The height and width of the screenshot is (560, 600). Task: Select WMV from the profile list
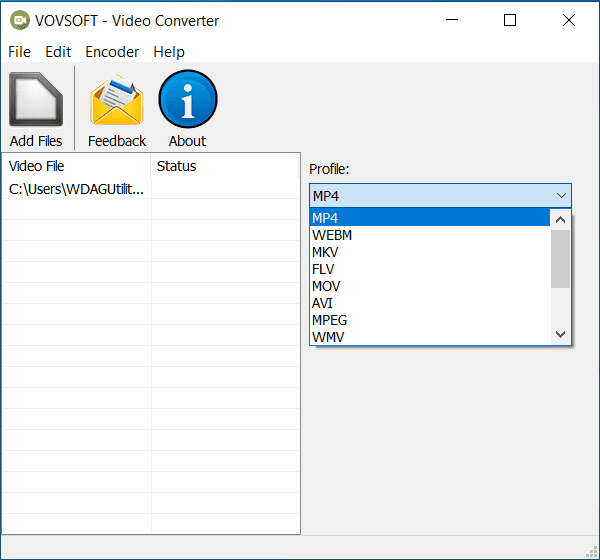[430, 336]
